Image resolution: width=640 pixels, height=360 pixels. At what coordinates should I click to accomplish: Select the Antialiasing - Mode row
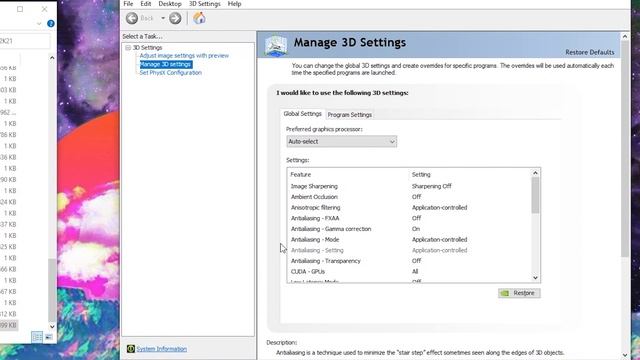(409, 240)
